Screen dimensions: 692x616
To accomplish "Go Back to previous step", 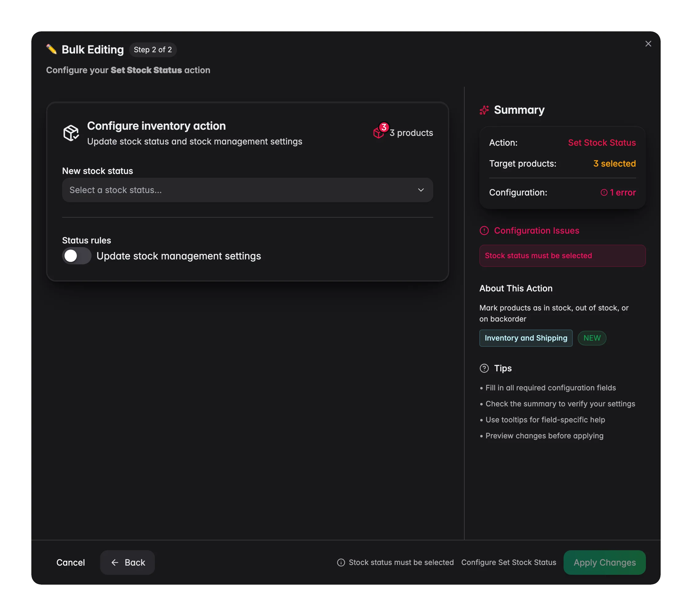I will [x=127, y=563].
